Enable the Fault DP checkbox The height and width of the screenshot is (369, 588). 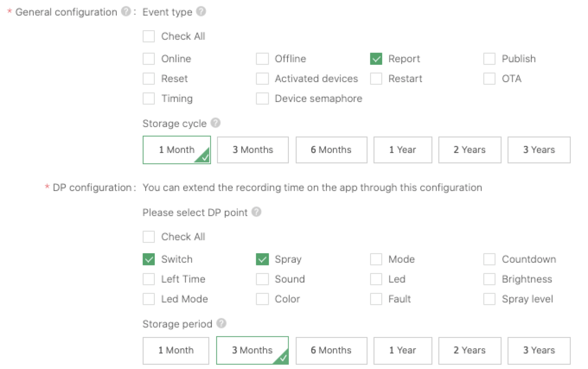click(376, 299)
